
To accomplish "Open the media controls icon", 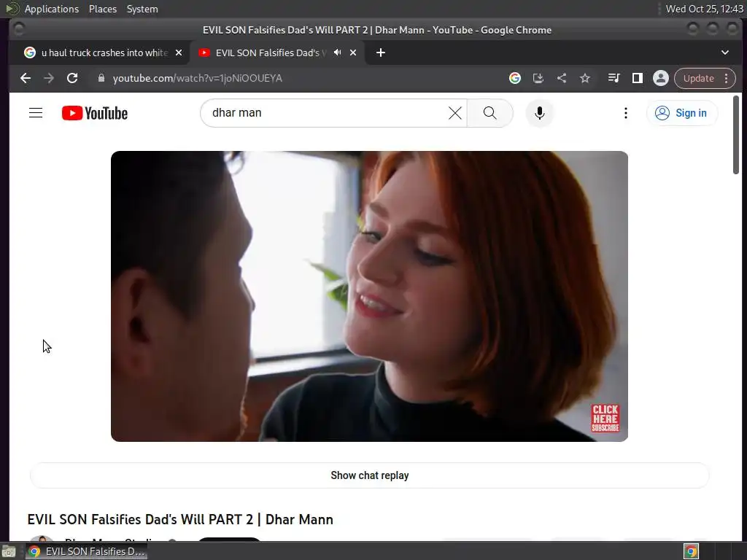I will [x=614, y=78].
